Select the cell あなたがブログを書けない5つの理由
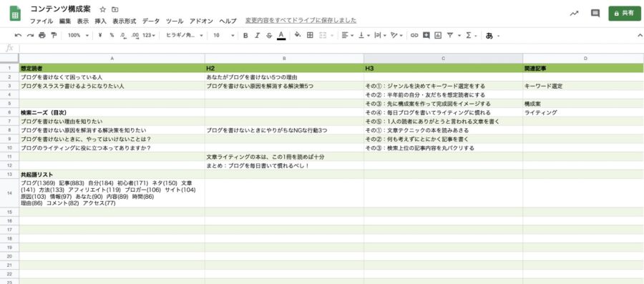The height and width of the screenshot is (284, 644). tap(284, 77)
